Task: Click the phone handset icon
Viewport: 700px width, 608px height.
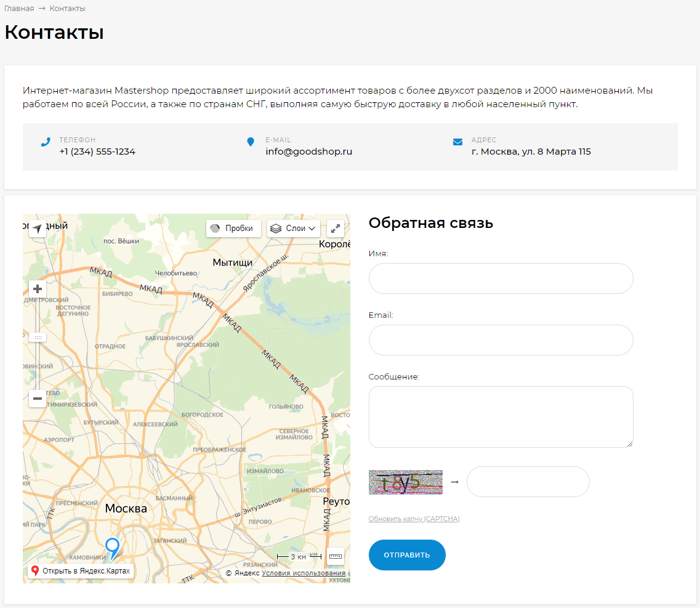Action: click(x=46, y=142)
